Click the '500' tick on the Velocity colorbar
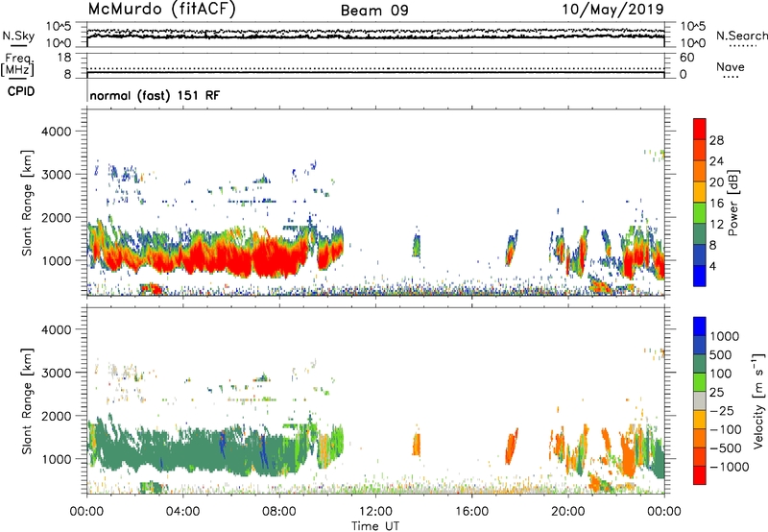This screenshot has width=768, height=532. [721, 354]
